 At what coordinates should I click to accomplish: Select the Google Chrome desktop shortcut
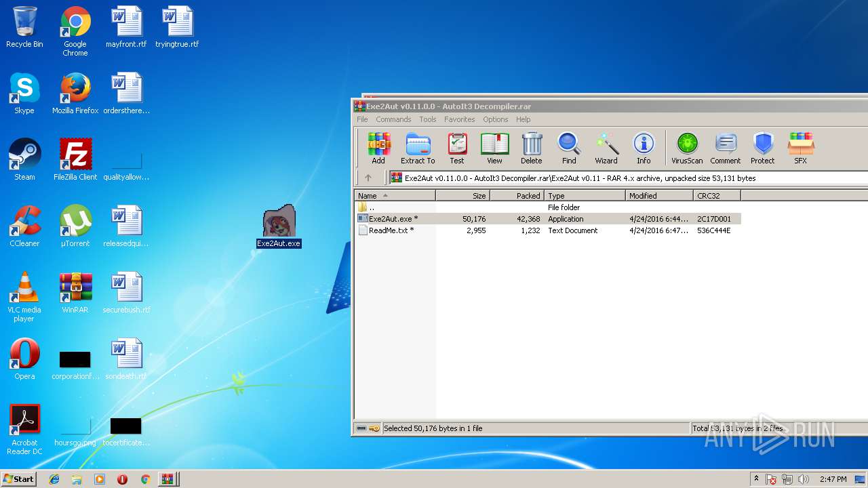[x=75, y=31]
